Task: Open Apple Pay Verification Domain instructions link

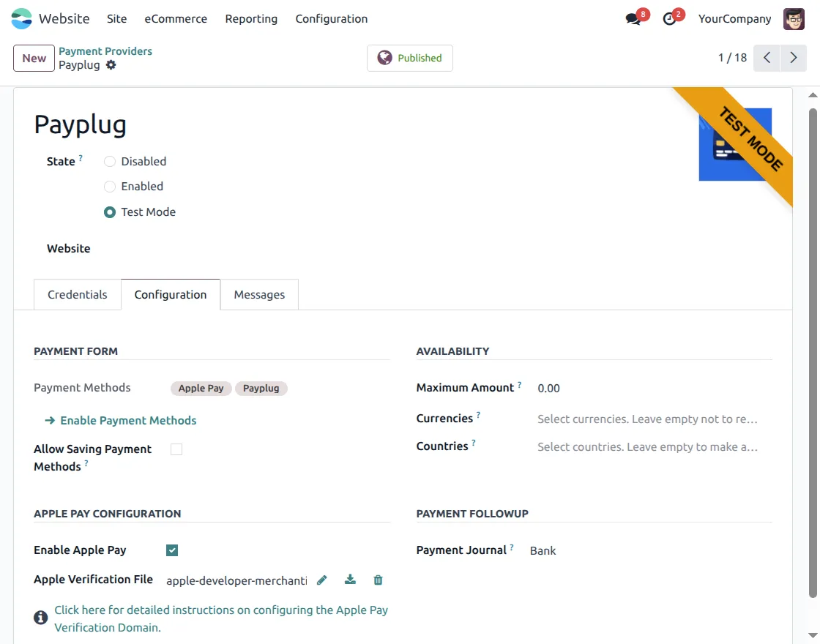Action: pos(221,618)
